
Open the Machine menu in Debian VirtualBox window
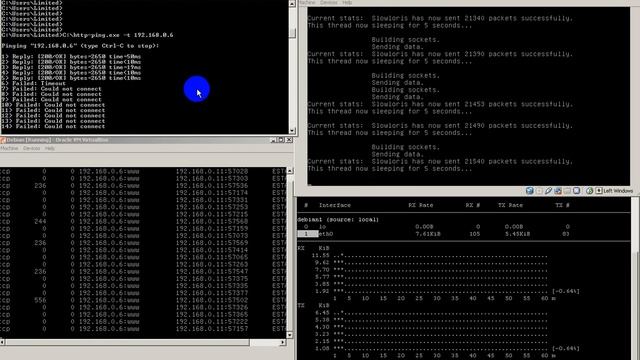9,148
